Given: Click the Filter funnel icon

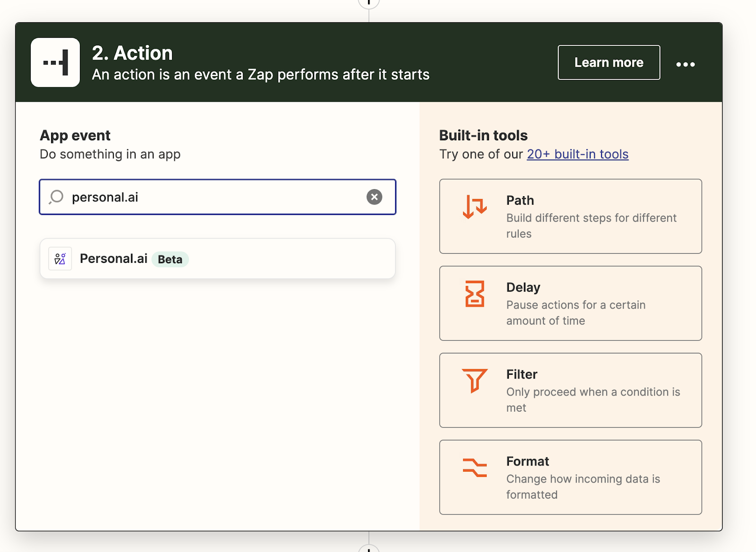Looking at the screenshot, I should coord(474,380).
